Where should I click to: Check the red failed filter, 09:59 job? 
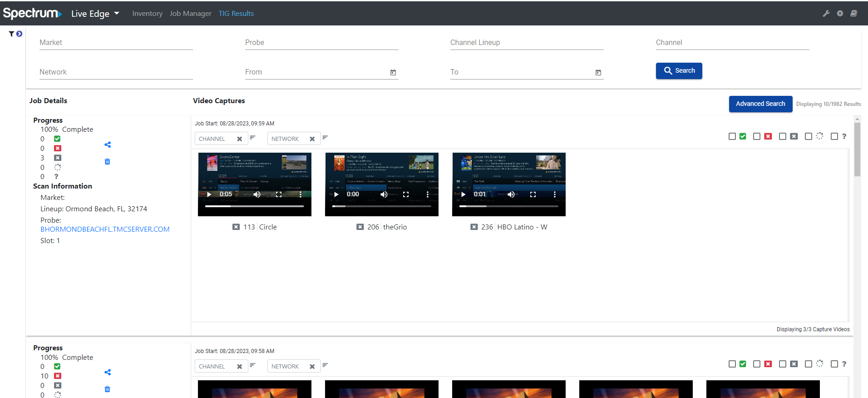point(757,136)
